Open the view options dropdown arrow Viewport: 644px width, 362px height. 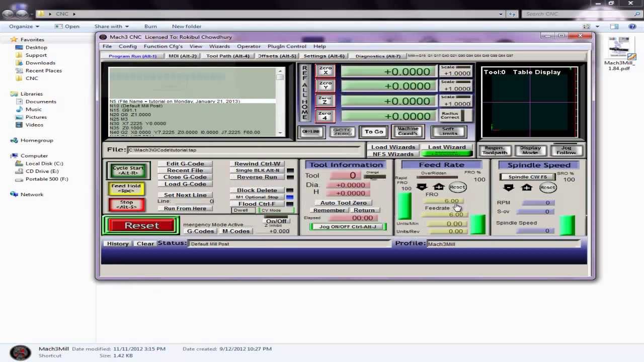(596, 26)
